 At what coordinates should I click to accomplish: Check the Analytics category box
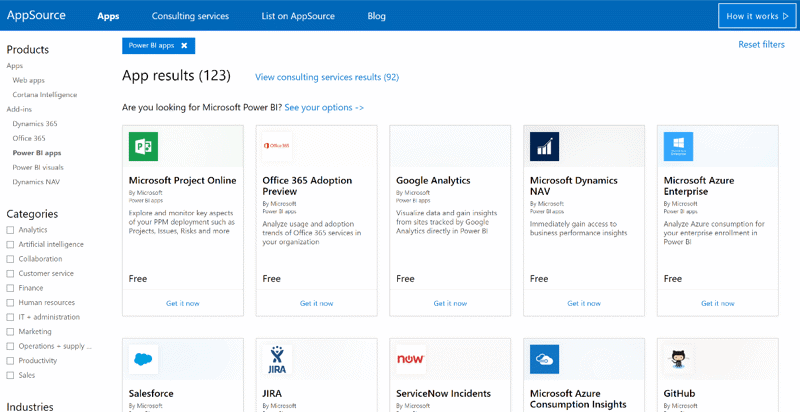point(10,230)
